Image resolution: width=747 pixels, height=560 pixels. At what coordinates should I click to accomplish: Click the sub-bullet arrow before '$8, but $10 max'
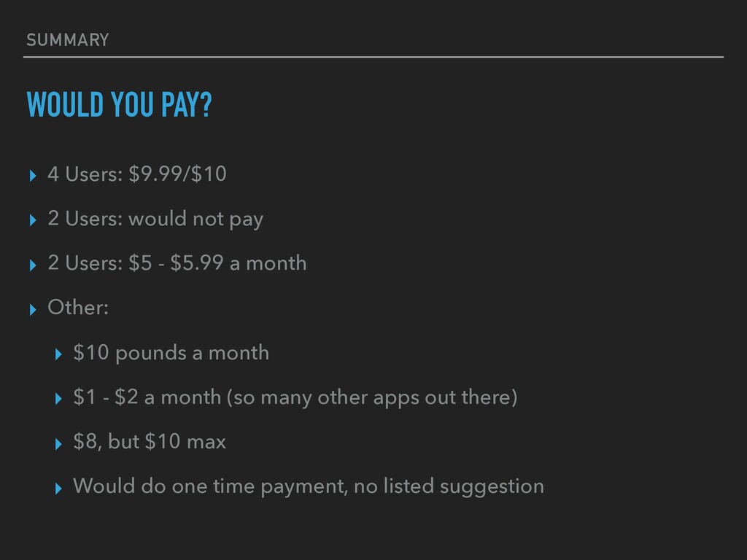58,444
